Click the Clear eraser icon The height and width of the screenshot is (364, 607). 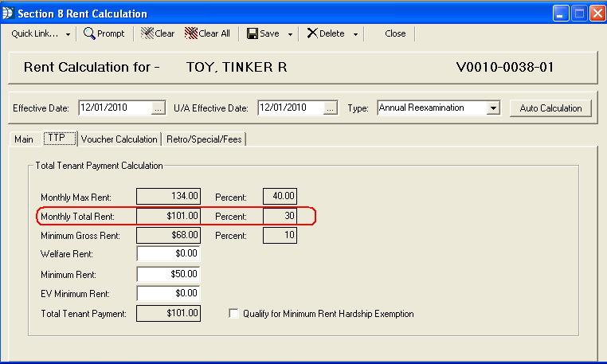(147, 33)
